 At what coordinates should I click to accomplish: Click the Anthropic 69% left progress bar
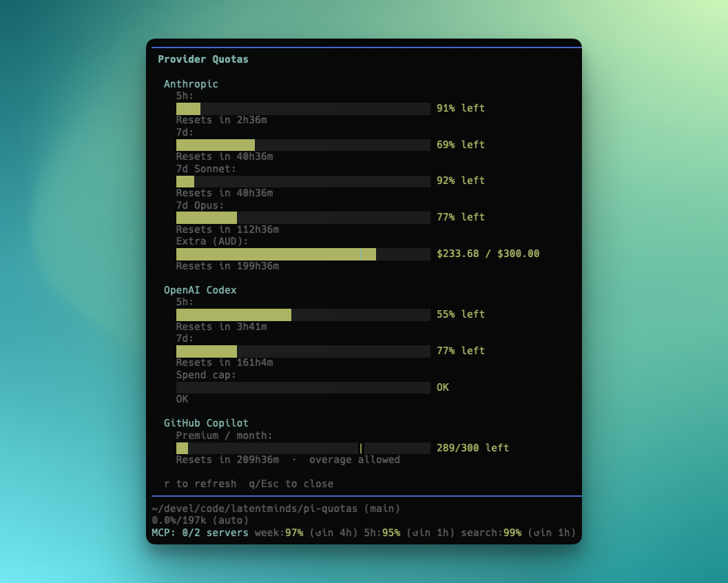click(x=303, y=145)
